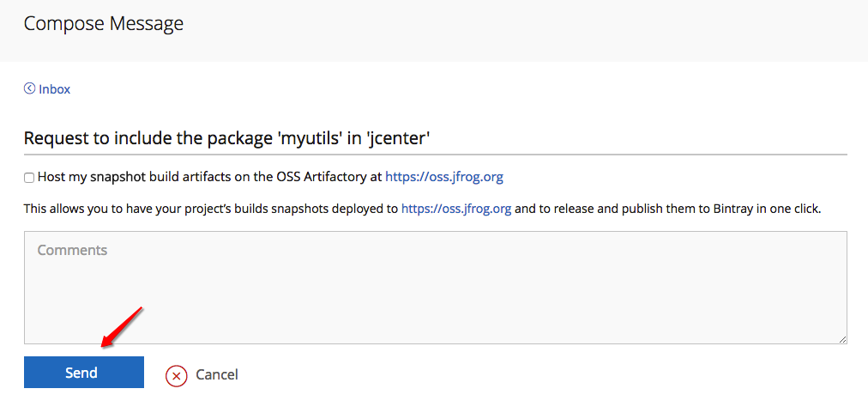This screenshot has width=868, height=413.
Task: Enable the Host my snapshot build artifacts checkbox
Action: point(29,178)
